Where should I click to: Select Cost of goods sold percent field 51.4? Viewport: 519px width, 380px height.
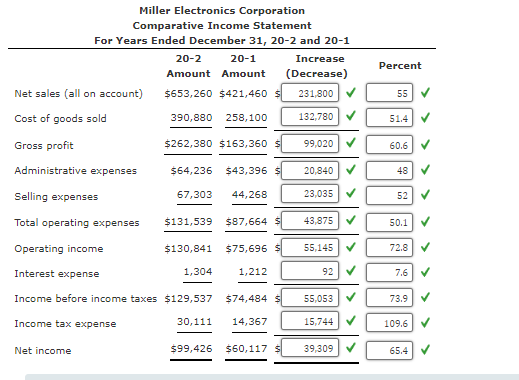coord(389,118)
